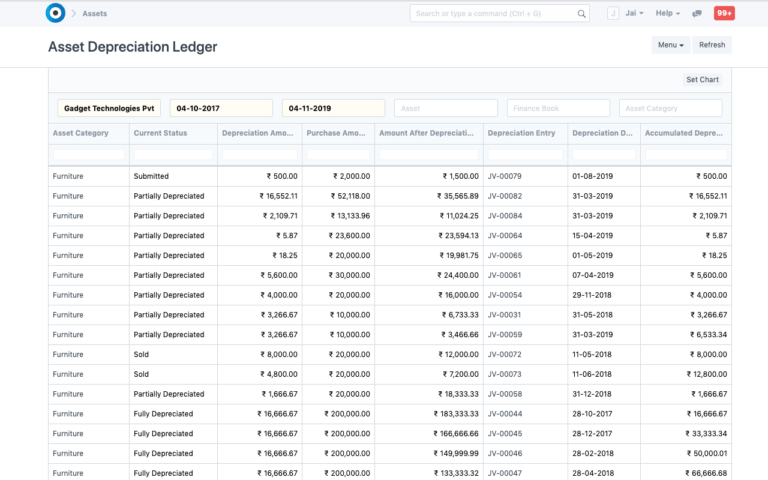This screenshot has height=480, width=768.
Task: Sort by Accumulated Depreciation column header
Action: point(684,133)
